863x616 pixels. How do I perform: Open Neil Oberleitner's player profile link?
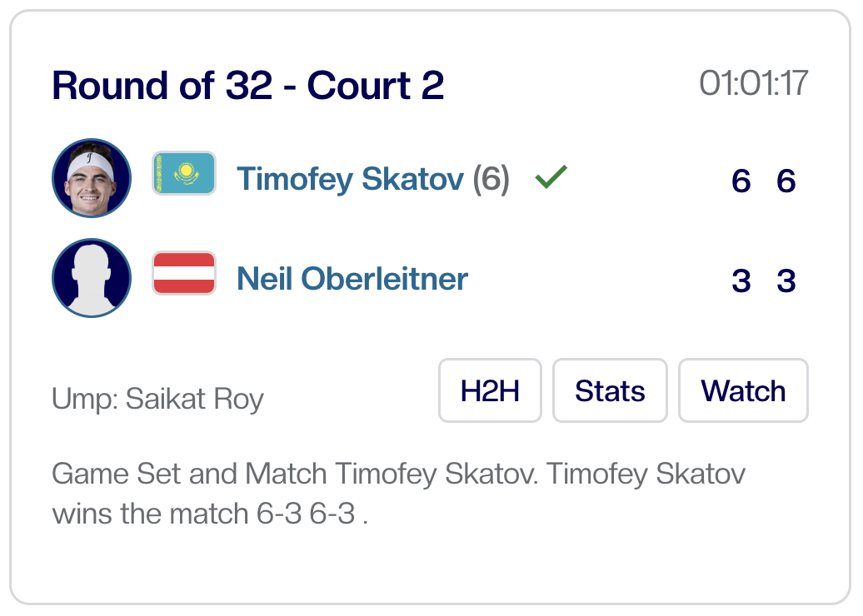(x=352, y=278)
